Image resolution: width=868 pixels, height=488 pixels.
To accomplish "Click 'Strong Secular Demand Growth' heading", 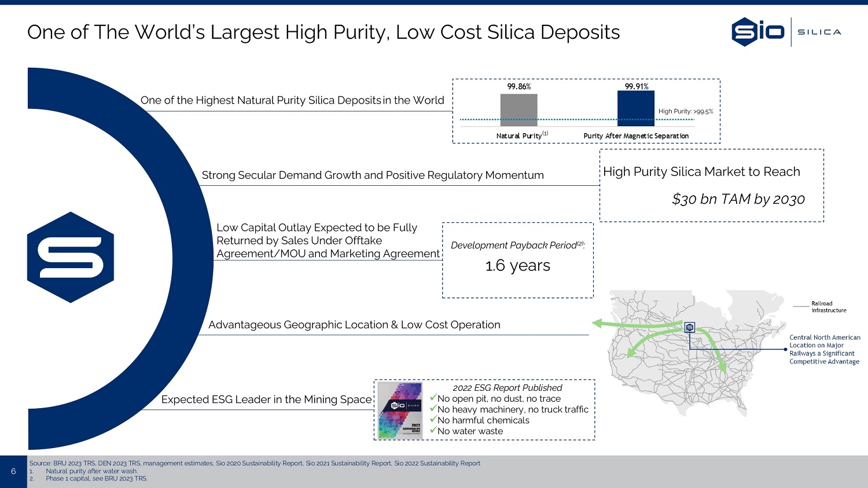I will [x=373, y=175].
